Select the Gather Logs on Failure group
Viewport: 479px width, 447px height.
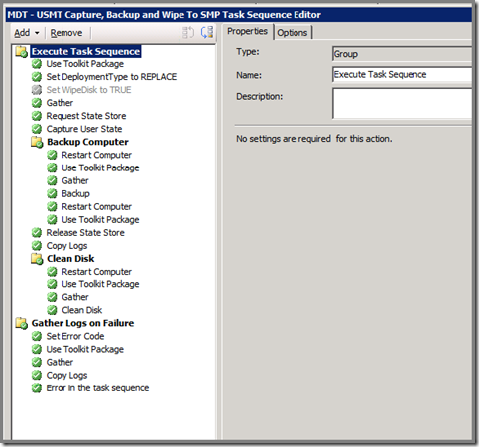[x=83, y=323]
